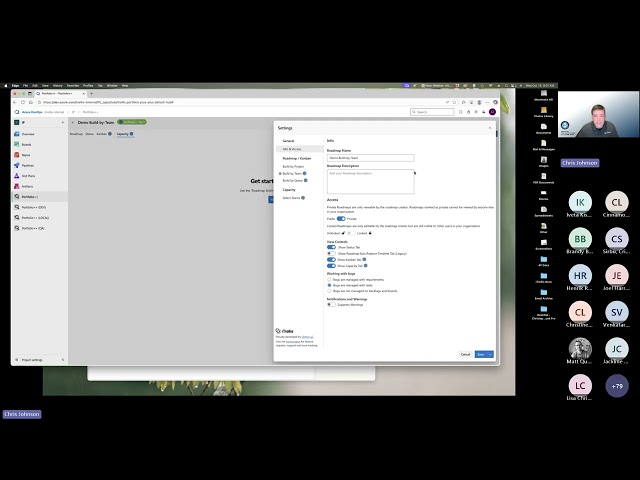Select Build by Query in settings
This screenshot has width=640, height=480.
tap(292, 180)
